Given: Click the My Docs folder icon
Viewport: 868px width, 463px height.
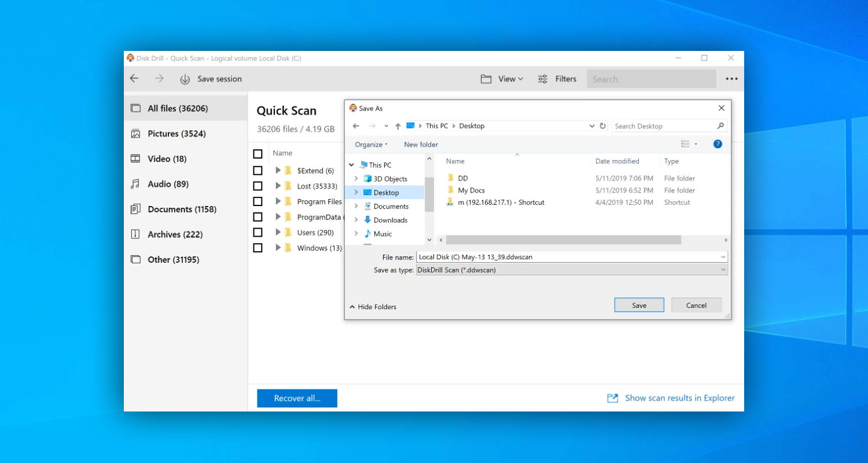Looking at the screenshot, I should 451,190.
